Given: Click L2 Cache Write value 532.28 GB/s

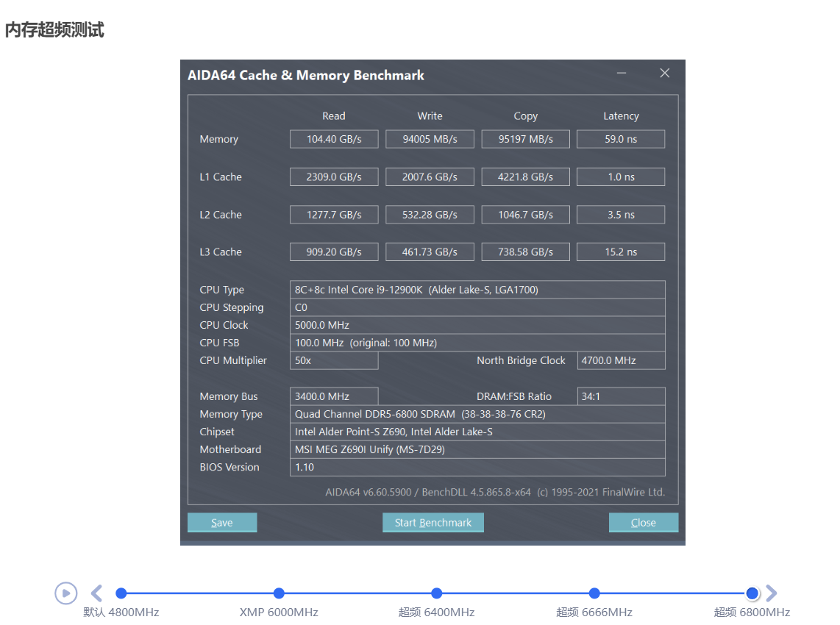Looking at the screenshot, I should pos(430,215).
